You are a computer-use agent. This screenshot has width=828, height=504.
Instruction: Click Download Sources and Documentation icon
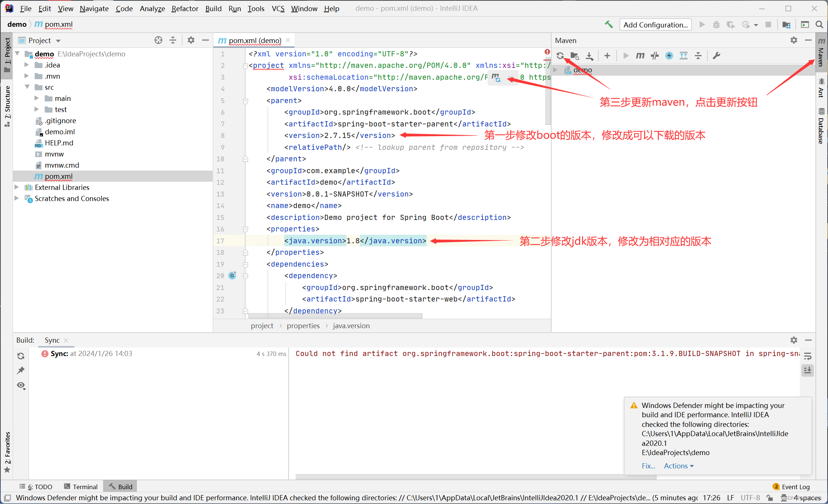pyautogui.click(x=589, y=56)
